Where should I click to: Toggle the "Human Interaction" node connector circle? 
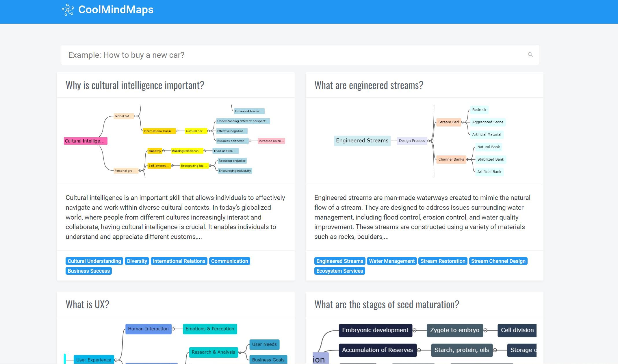tap(174, 328)
